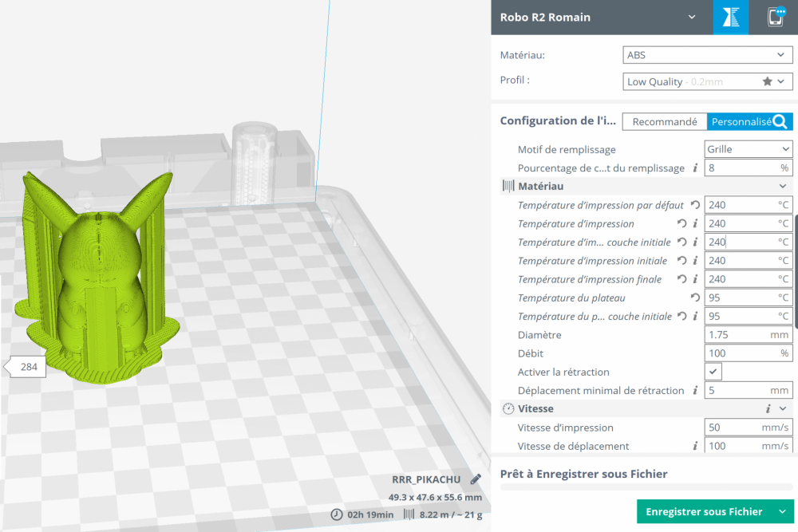Click Enregistrer sous Fichier button
This screenshot has width=798, height=532.
click(704, 511)
